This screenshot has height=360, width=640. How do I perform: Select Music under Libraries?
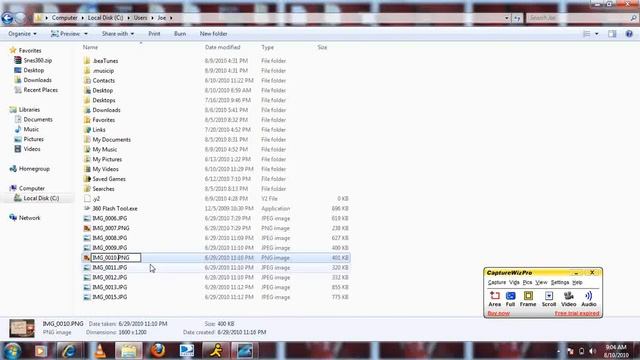click(27, 129)
